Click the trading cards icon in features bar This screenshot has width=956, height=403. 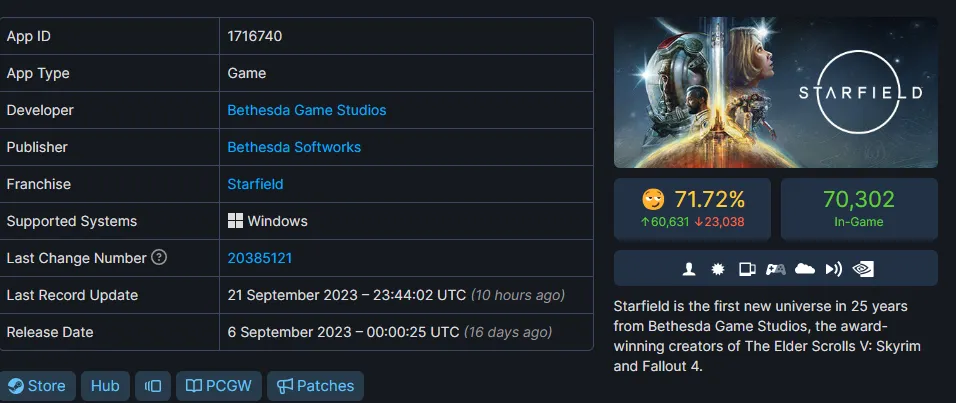pyautogui.click(x=747, y=269)
